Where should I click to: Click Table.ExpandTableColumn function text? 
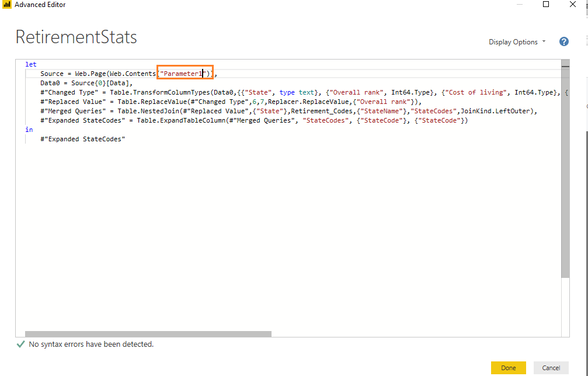pyautogui.click(x=181, y=121)
